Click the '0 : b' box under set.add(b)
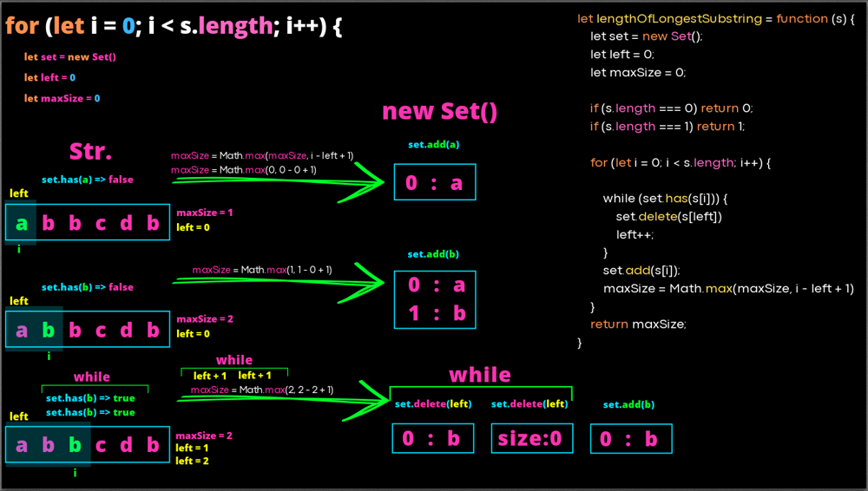 [x=631, y=439]
